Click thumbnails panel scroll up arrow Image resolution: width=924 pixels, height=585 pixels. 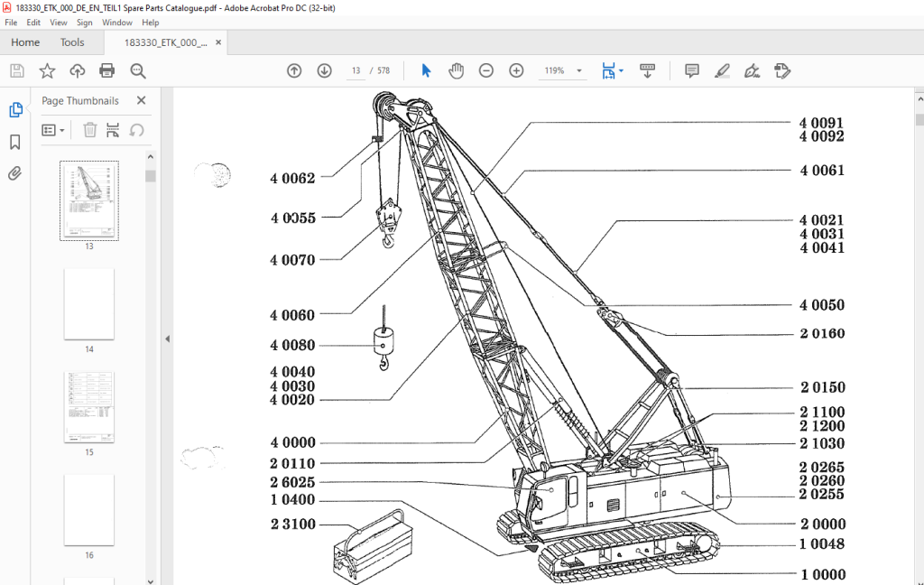click(151, 157)
